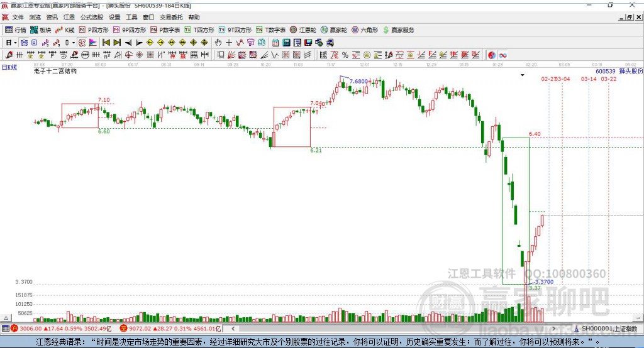Toggle the highlighted 权 adjustment icon

click(x=82, y=43)
